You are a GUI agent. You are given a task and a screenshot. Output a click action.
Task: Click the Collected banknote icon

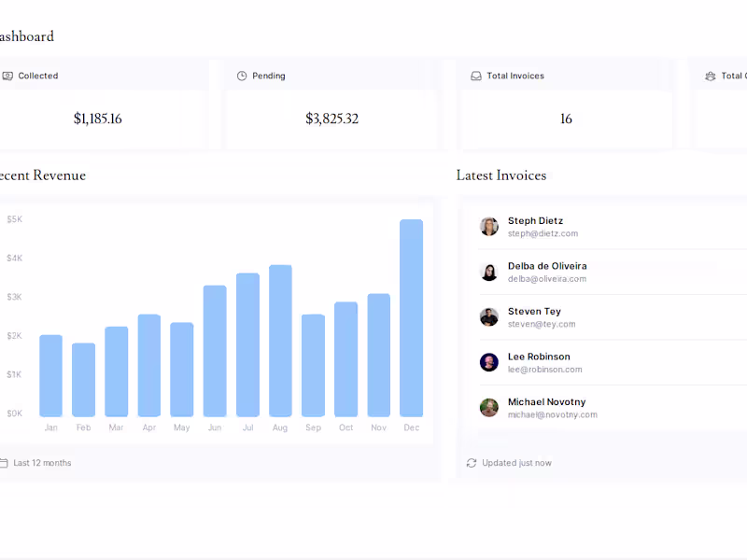point(7,76)
